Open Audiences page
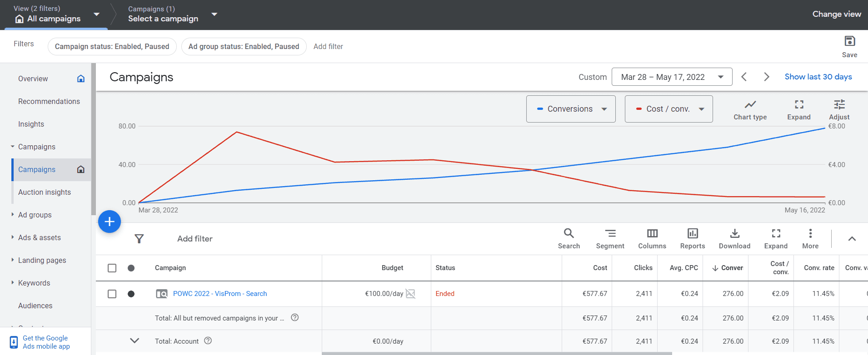Viewport: 868px width, 355px height. coord(35,306)
